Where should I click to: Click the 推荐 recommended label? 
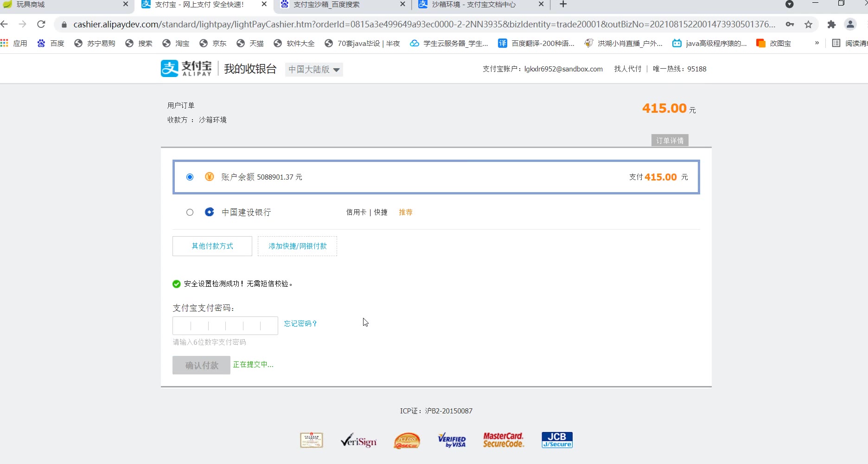[x=406, y=212]
